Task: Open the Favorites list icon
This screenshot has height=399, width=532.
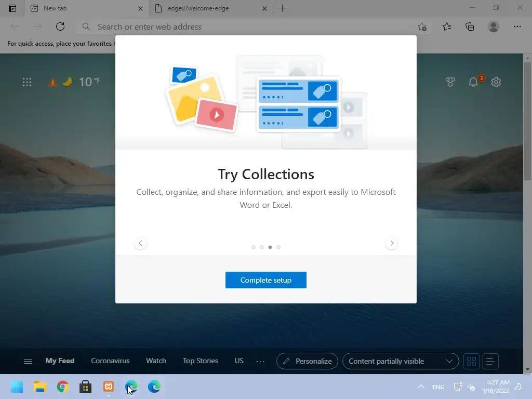Action: (447, 26)
